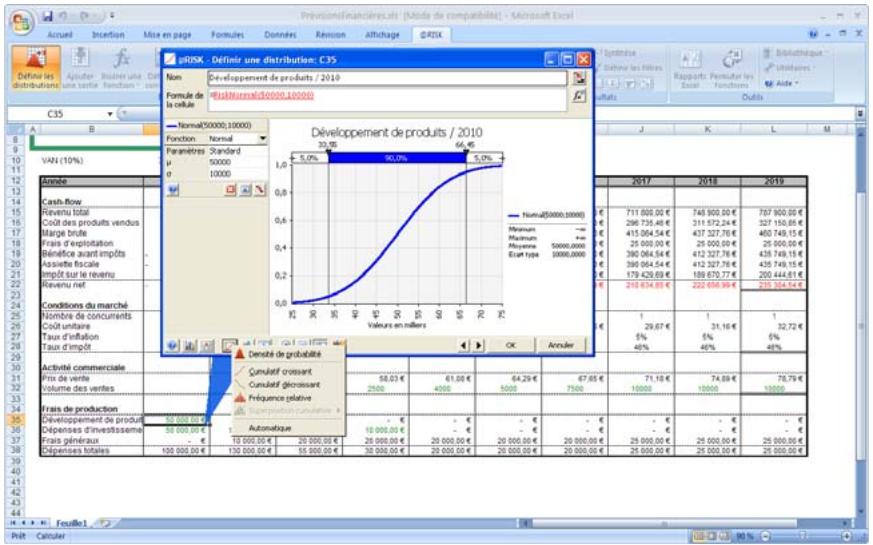Click the blue help icon in the dialog's bottom-left

174,345
